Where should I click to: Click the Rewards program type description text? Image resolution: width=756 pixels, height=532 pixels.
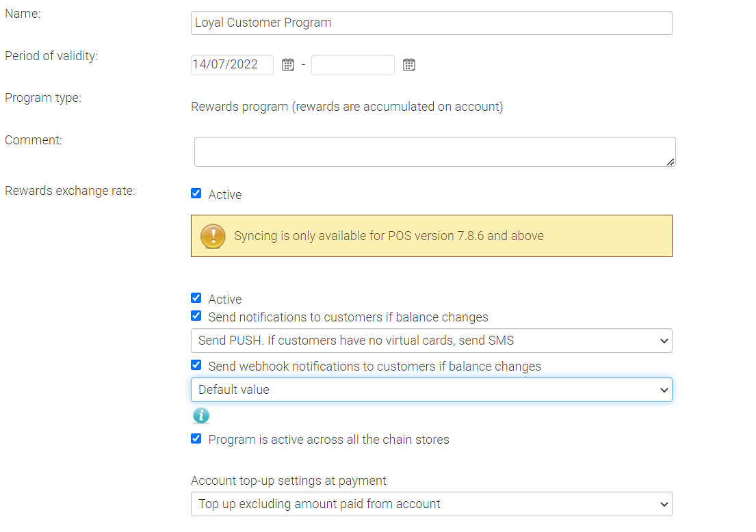(347, 107)
